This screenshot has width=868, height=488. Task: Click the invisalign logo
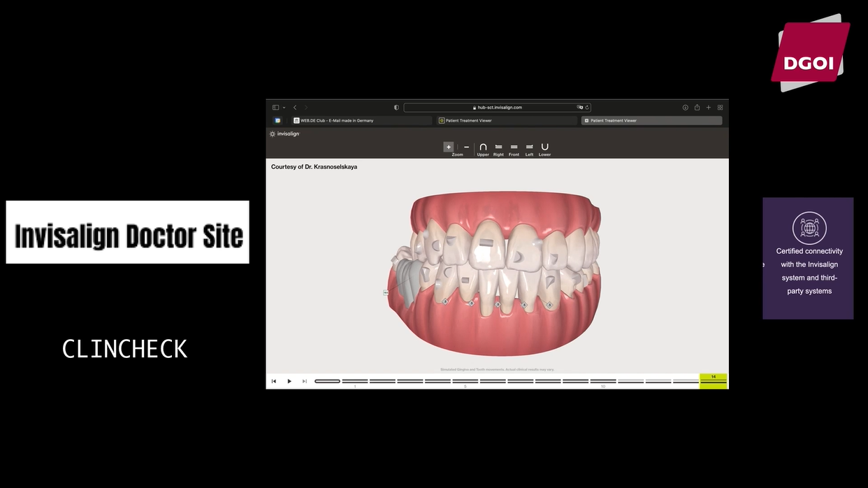tap(285, 134)
